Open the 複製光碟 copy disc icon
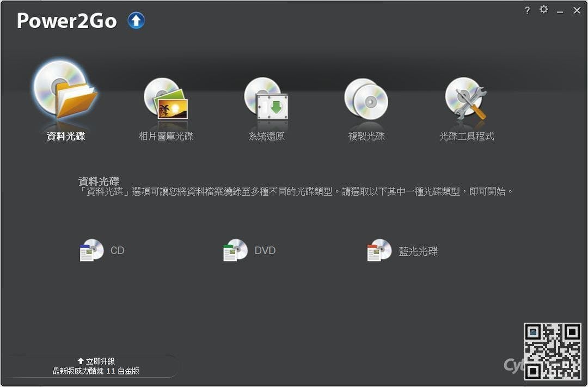 coord(366,99)
